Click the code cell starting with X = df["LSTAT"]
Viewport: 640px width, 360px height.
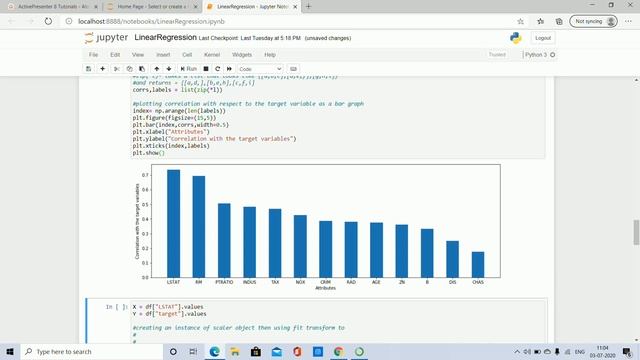pyautogui.click(x=338, y=321)
